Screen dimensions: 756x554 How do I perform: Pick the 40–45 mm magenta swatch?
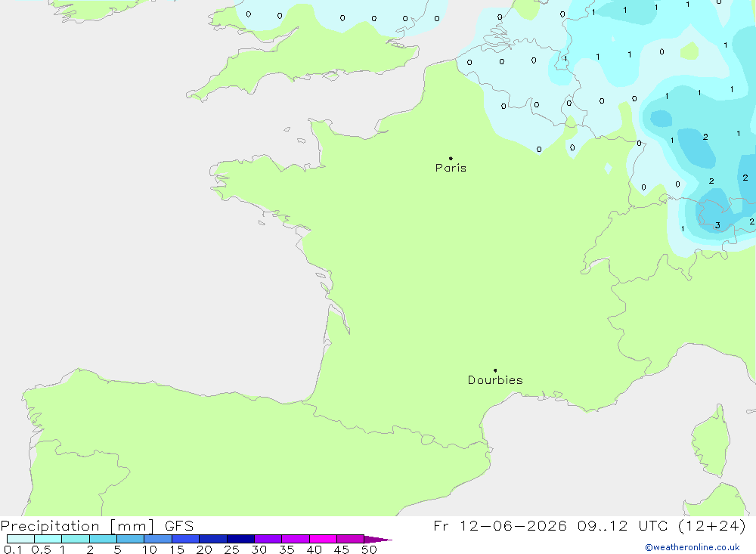[x=323, y=539]
